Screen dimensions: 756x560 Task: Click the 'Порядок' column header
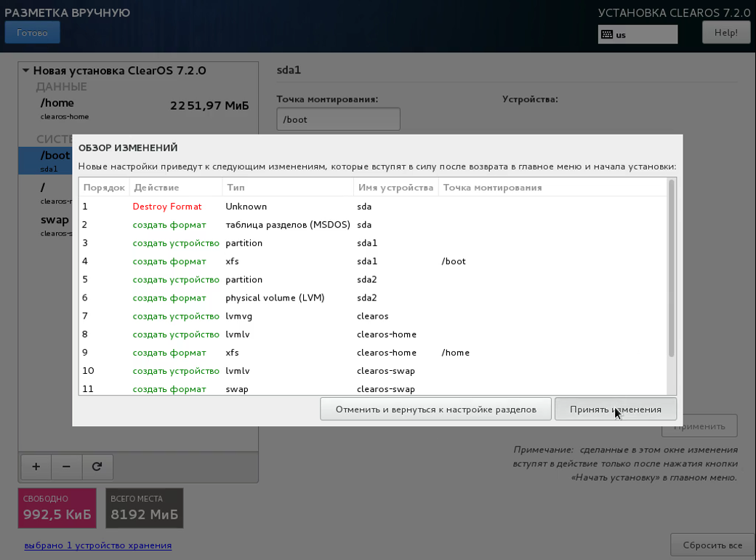[104, 187]
